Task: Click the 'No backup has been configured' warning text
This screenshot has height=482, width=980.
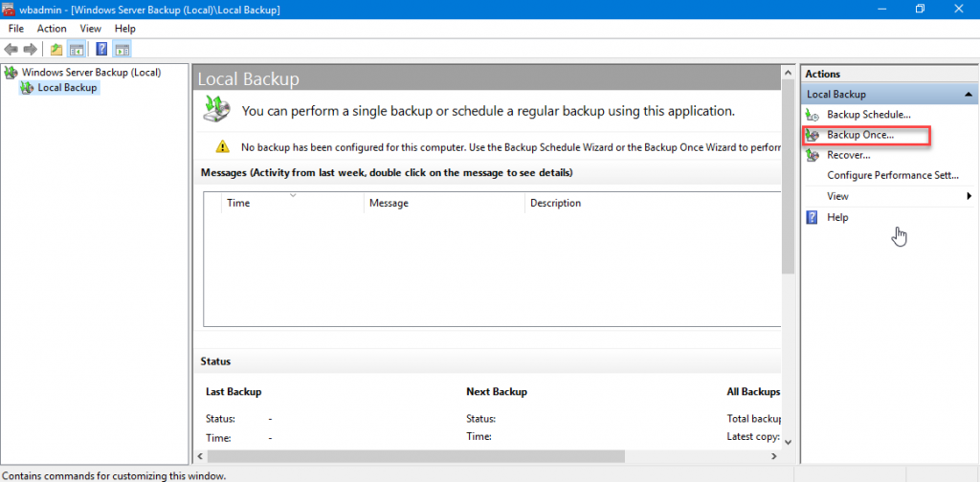Action: (x=511, y=147)
